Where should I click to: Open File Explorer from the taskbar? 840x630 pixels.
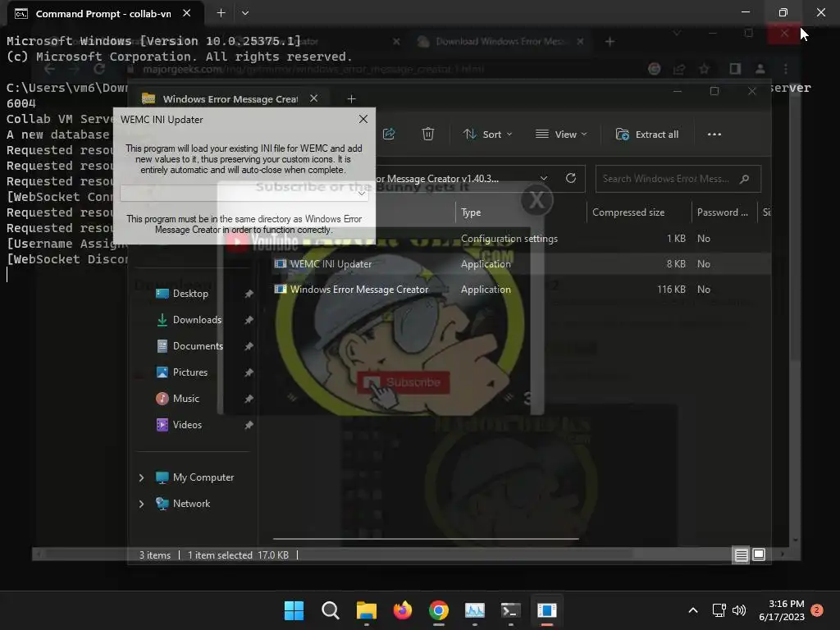(x=367, y=610)
